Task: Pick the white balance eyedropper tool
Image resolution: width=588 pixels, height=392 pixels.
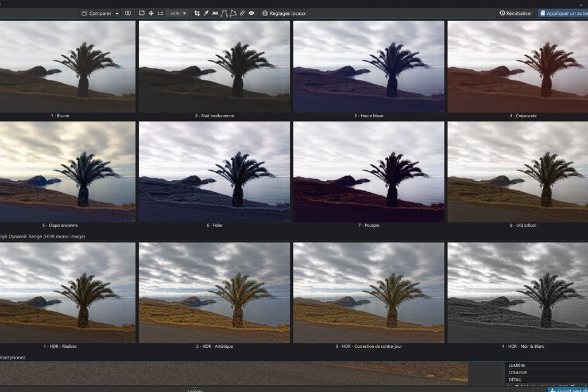Action: click(206, 13)
